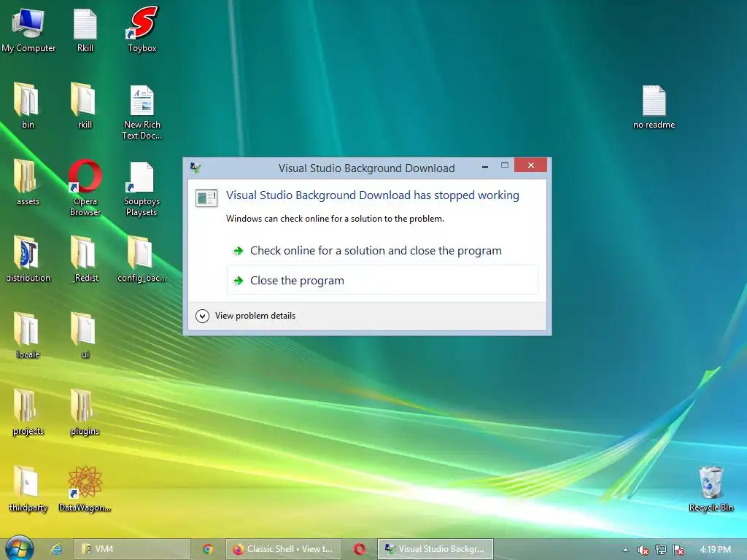Show hidden tray icons arrow
Image resolution: width=747 pixels, height=560 pixels.
625,550
